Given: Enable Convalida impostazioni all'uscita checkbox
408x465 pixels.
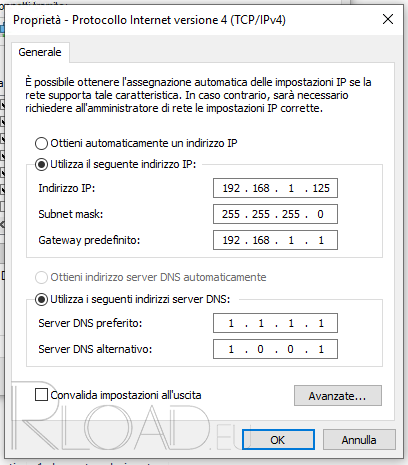Looking at the screenshot, I should (41, 395).
